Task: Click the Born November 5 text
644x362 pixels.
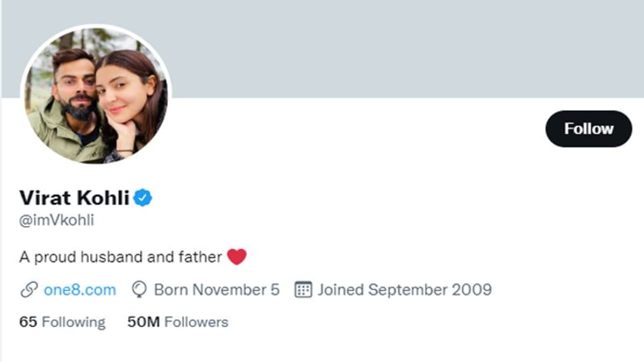Action: pyautogui.click(x=216, y=290)
